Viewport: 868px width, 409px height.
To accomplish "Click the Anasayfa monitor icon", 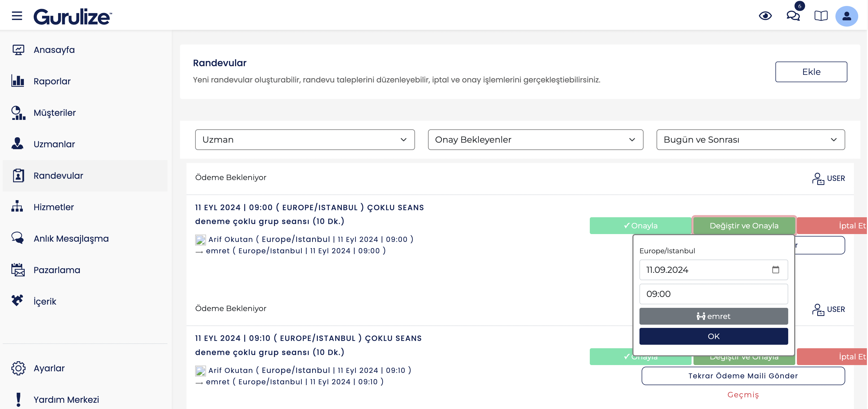I will coord(18,50).
